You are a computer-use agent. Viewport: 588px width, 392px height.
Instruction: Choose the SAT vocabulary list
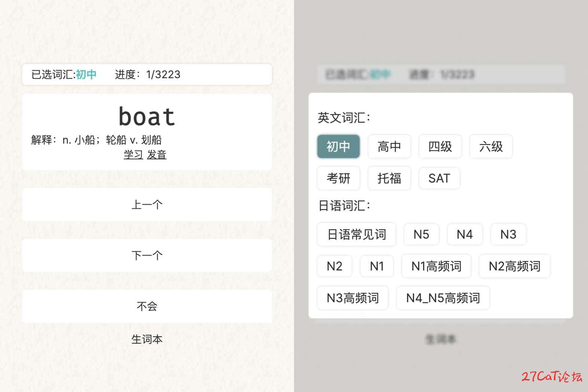pos(440,178)
